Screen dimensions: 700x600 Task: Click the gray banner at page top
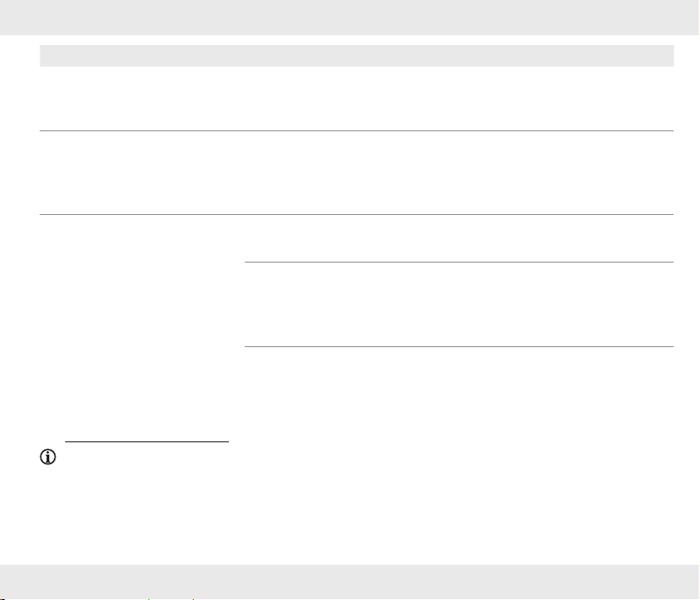[x=350, y=18]
